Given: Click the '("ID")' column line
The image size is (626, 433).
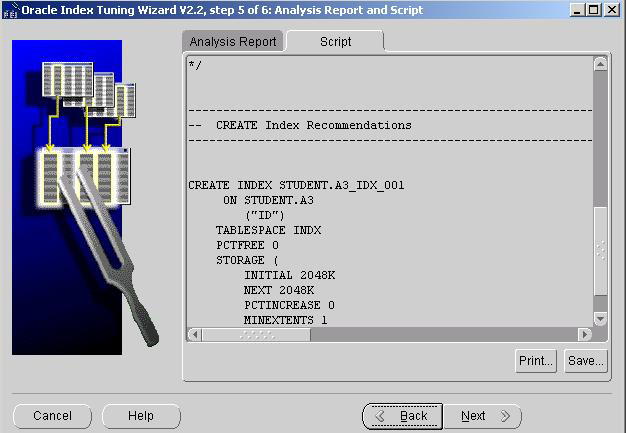Looking at the screenshot, I should point(265,215).
